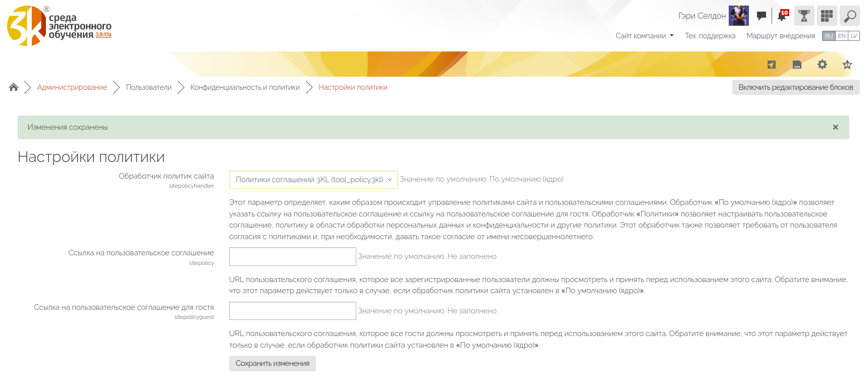Click the XP star icon
The height and width of the screenshot is (384, 868).
point(847,65)
